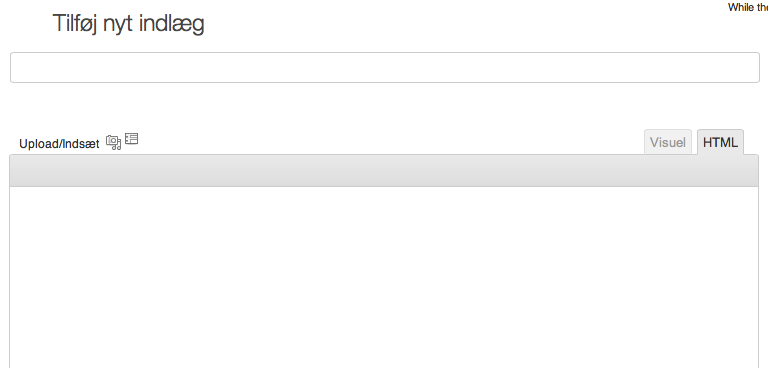Select the HTML editor tab
This screenshot has height=368, width=768.
click(720, 142)
